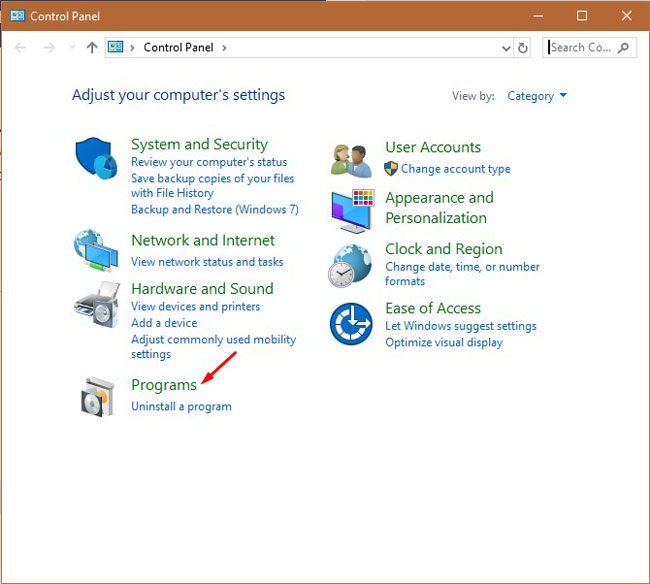Viewport: 650px width, 584px height.
Task: Open the Hardware and Sound printer icon
Action: pos(97,305)
